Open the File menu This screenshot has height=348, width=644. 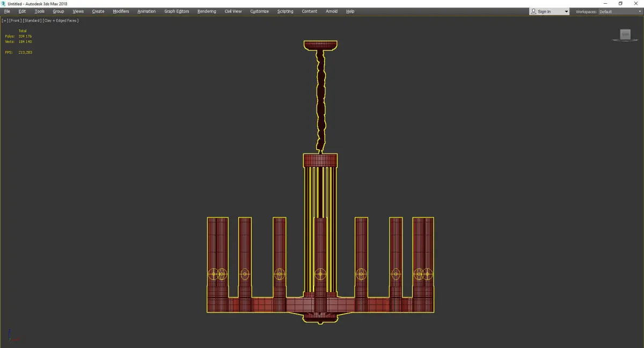coord(7,11)
